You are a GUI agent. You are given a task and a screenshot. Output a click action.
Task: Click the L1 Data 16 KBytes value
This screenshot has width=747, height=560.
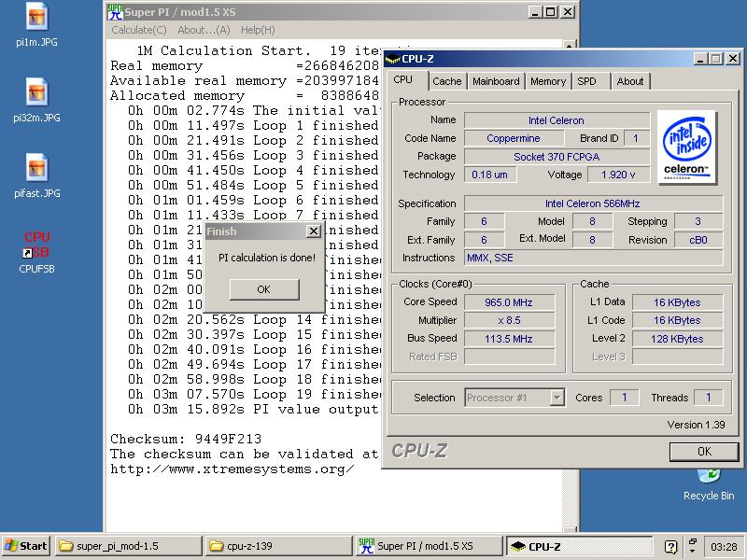pyautogui.click(x=678, y=302)
